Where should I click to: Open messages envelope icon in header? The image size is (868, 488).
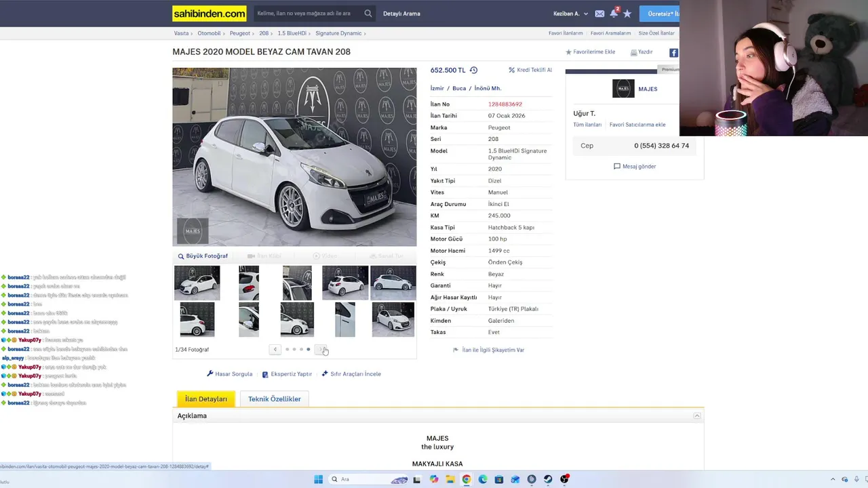click(x=599, y=14)
